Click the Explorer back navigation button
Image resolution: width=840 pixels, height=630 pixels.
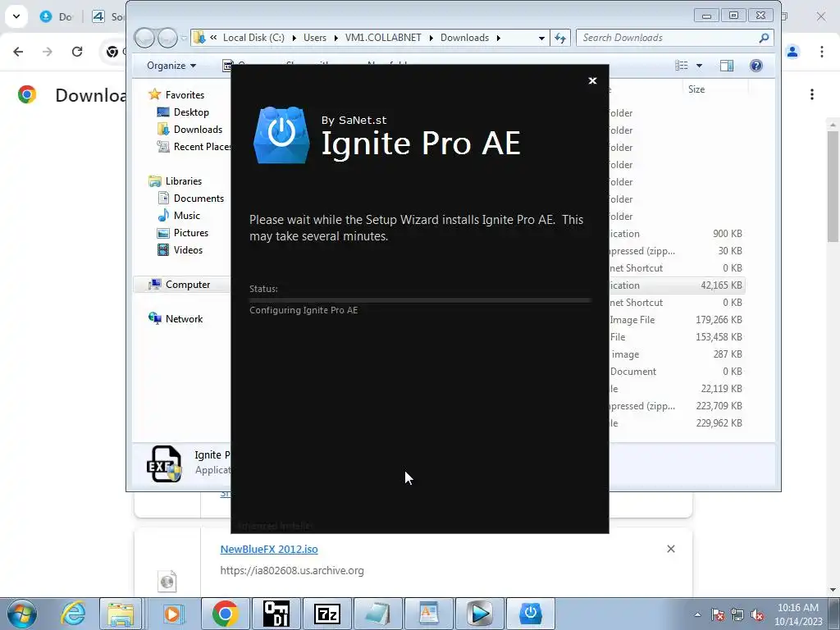tap(144, 38)
